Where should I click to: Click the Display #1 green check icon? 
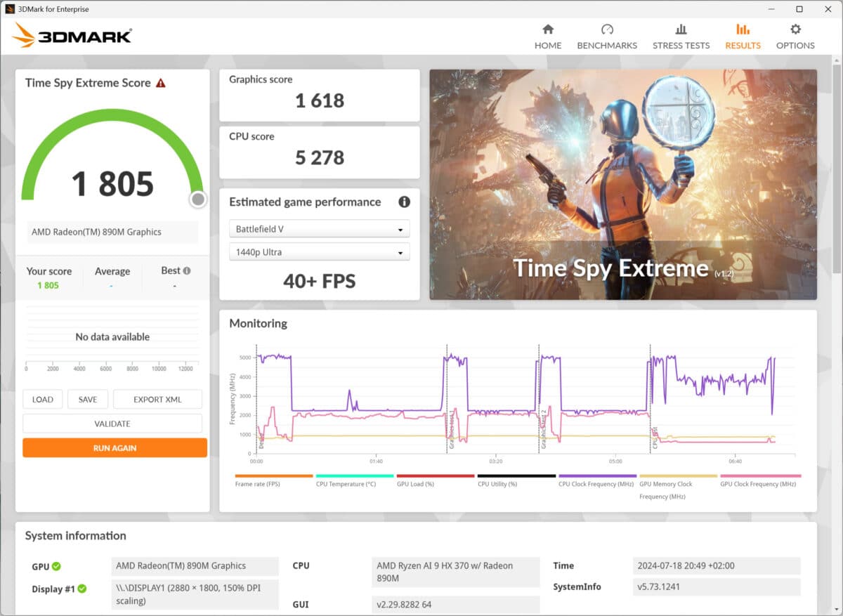coord(81,589)
